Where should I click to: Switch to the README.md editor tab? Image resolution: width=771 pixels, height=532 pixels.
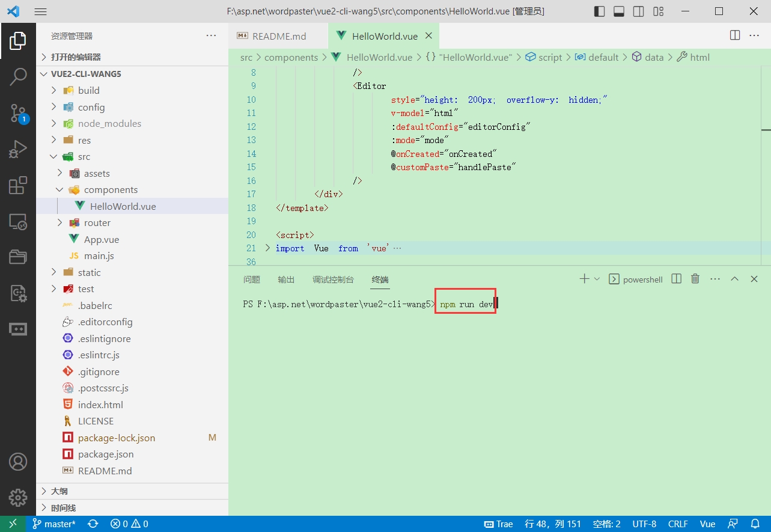point(279,36)
